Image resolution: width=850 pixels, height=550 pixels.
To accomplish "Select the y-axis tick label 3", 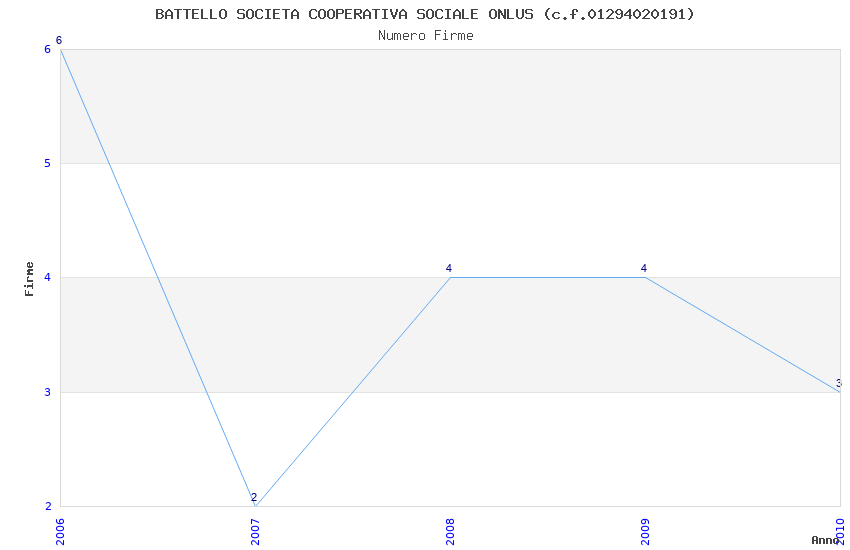I will coord(47,392).
